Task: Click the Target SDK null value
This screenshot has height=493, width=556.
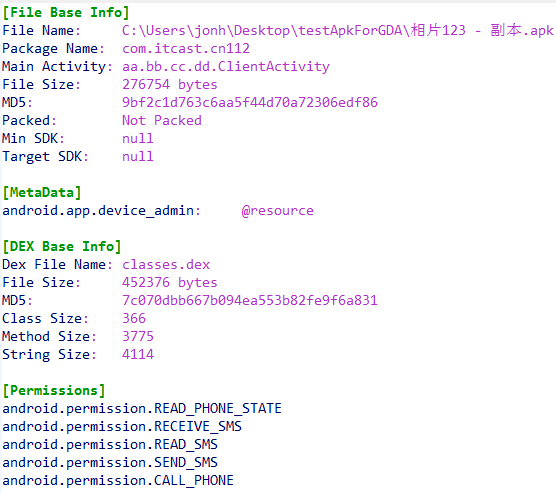Action: coord(138,156)
